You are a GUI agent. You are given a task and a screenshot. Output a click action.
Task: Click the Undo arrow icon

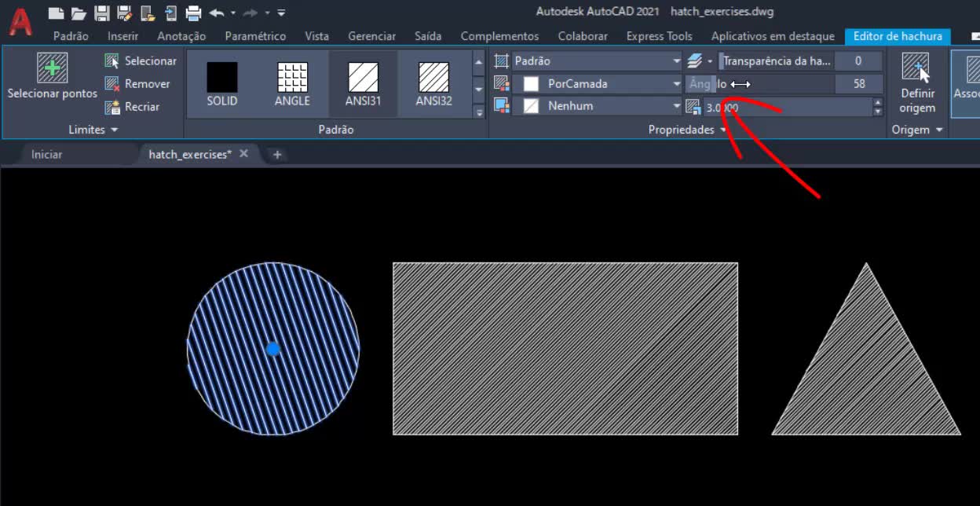click(x=217, y=13)
